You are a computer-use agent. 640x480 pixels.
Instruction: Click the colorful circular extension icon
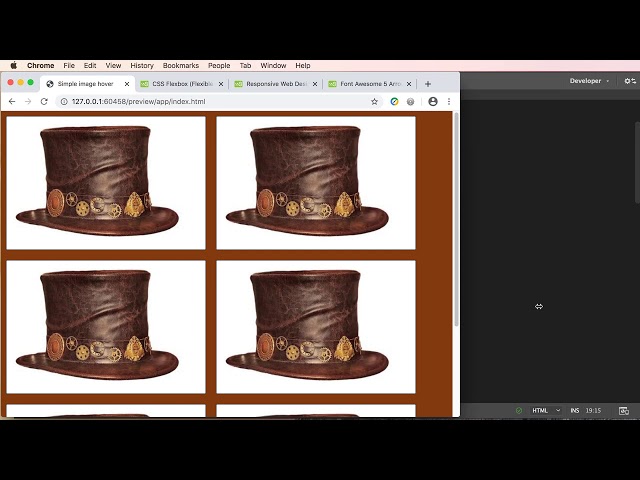394,102
